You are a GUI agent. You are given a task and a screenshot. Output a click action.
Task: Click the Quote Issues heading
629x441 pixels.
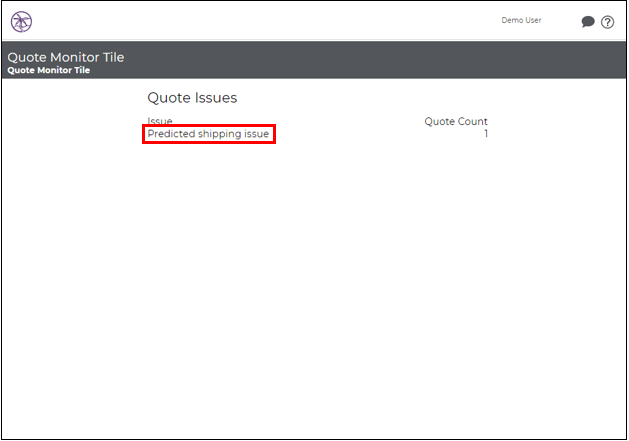coord(192,98)
